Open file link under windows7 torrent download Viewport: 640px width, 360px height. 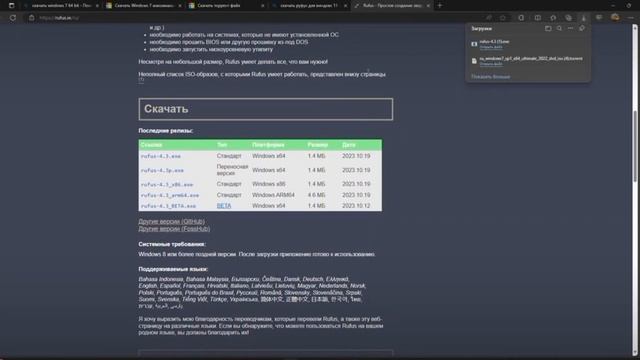click(x=491, y=64)
